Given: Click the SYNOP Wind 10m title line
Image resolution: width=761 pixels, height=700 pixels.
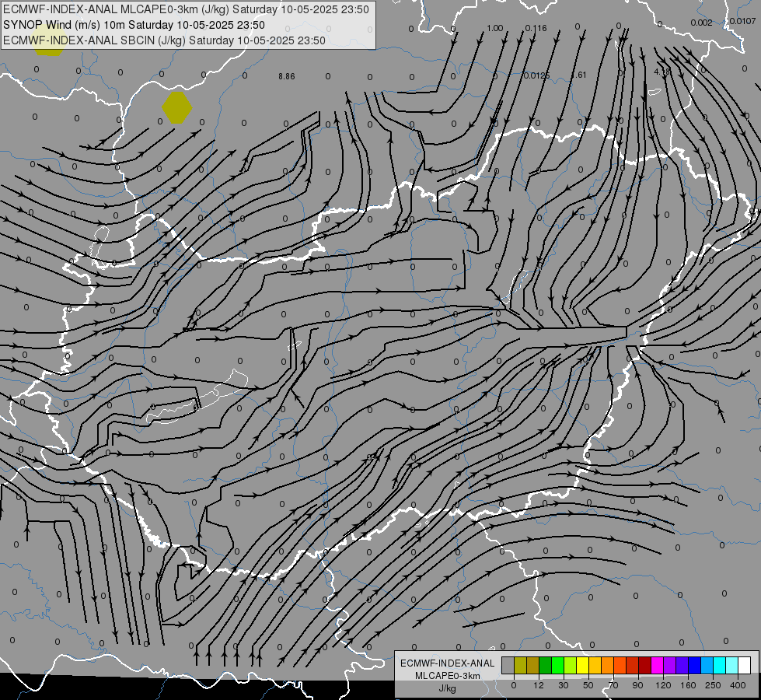Looking at the screenshot, I should coord(134,25).
